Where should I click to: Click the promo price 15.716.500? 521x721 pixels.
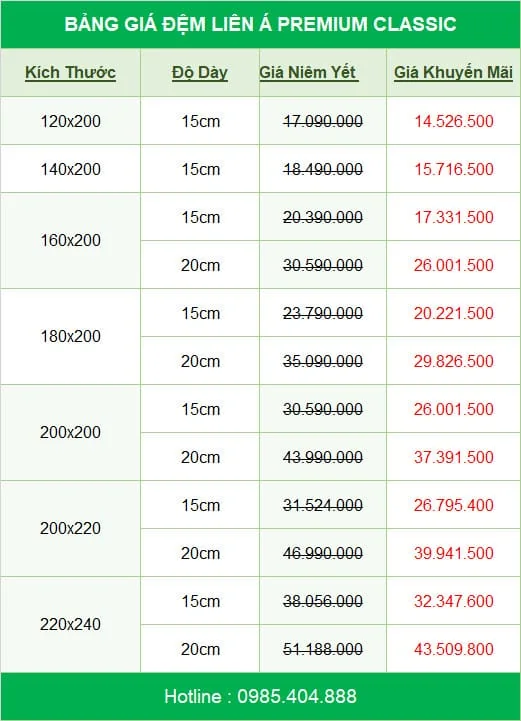(454, 169)
